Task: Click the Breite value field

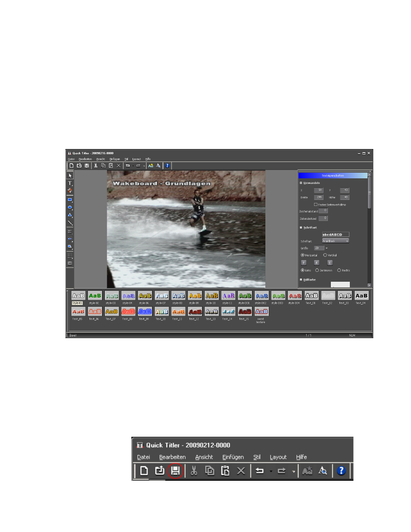Action: tap(318, 197)
